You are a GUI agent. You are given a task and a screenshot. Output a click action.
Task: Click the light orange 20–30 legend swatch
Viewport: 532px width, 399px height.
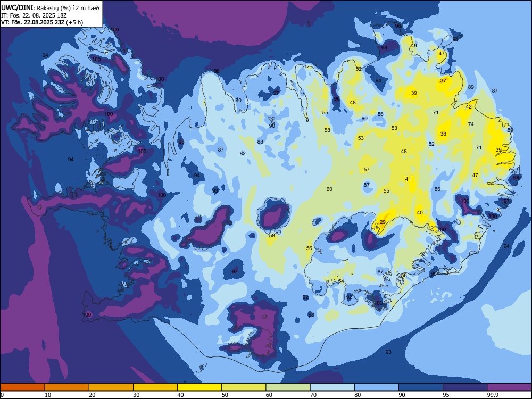click(x=111, y=387)
